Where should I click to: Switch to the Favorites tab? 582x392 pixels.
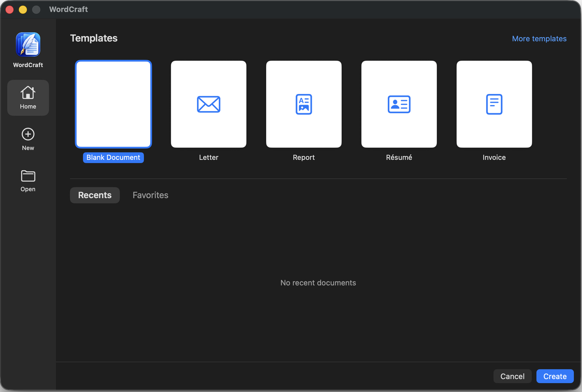point(150,195)
